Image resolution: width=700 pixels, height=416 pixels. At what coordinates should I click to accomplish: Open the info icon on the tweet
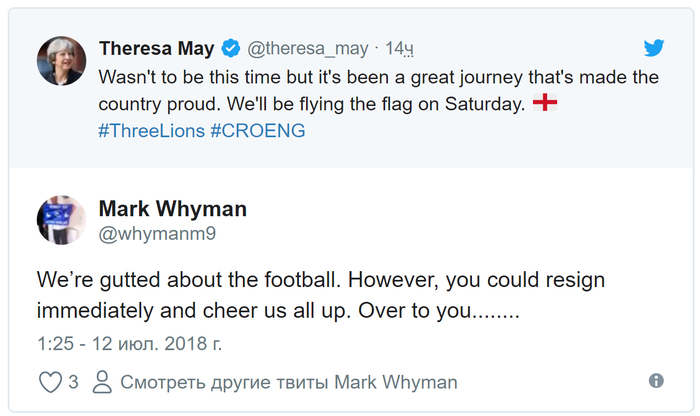[656, 381]
